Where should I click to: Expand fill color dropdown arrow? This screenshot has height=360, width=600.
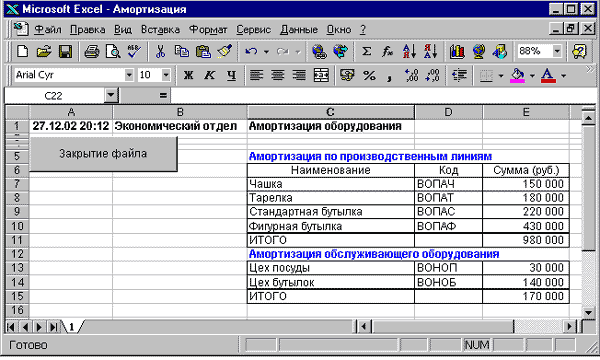(532, 75)
